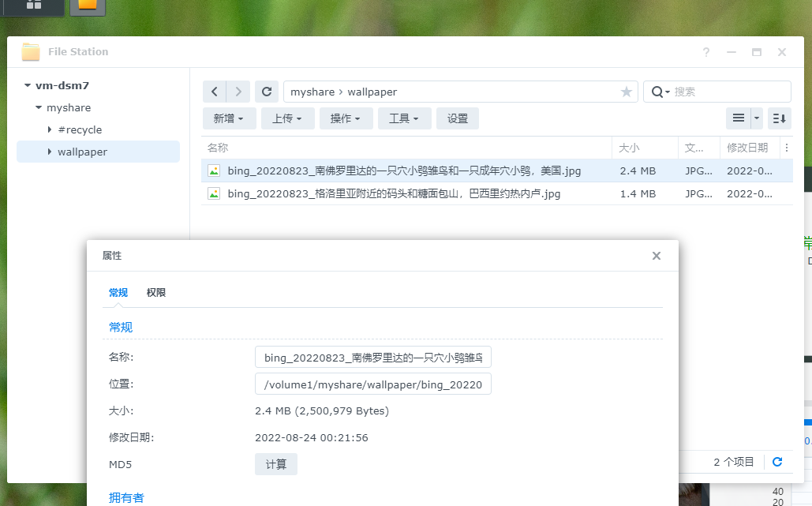Sort by the 文... file type column header
The width and height of the screenshot is (812, 506).
[x=699, y=148]
